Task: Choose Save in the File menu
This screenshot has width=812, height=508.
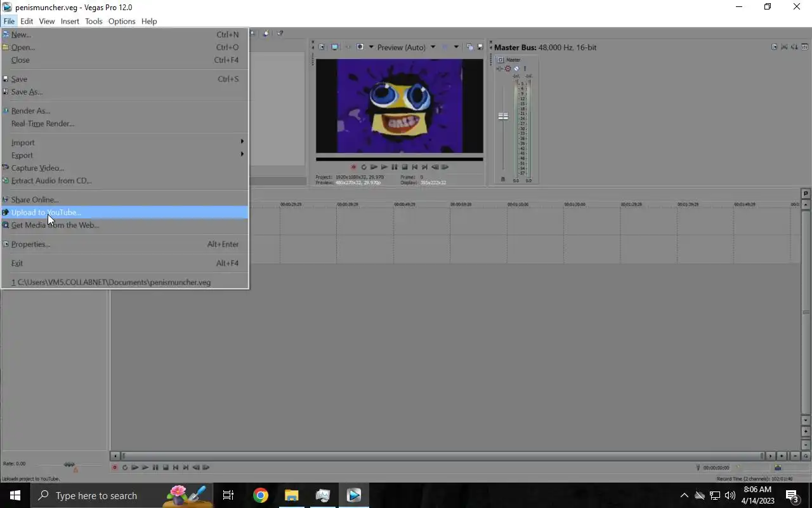Action: point(124,79)
